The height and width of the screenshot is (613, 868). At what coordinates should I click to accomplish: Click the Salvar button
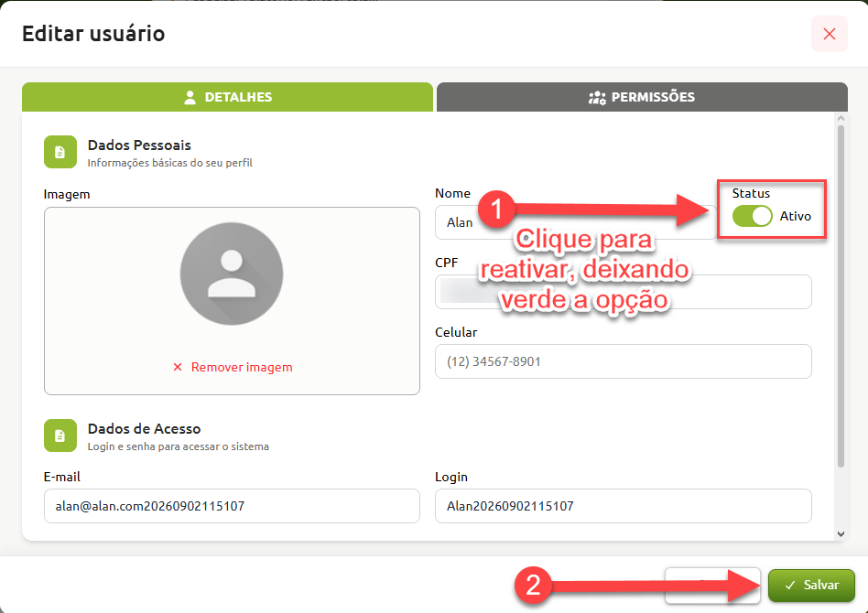point(811,585)
